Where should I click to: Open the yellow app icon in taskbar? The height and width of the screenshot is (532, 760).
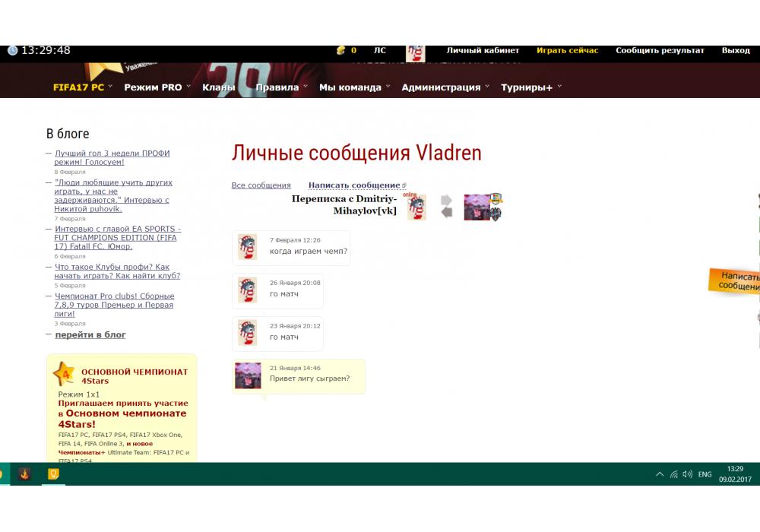pos(53,474)
